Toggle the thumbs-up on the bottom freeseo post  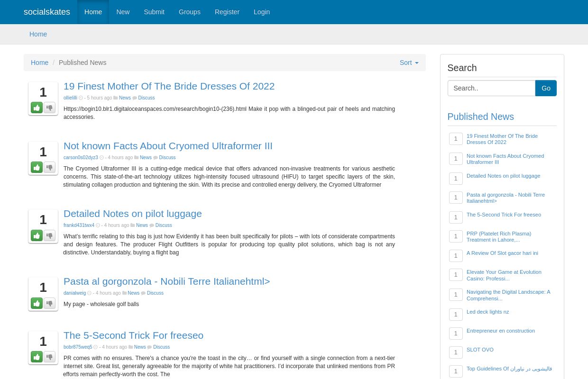point(37,357)
